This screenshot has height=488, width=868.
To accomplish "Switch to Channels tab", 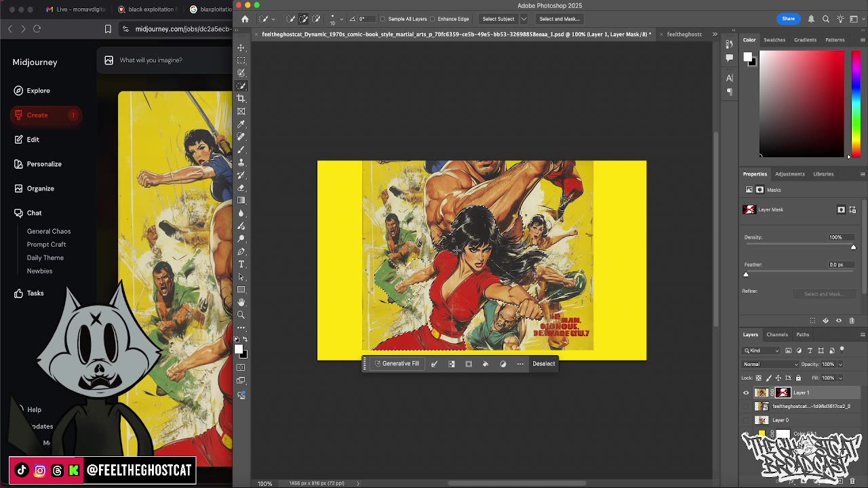I will pos(777,334).
